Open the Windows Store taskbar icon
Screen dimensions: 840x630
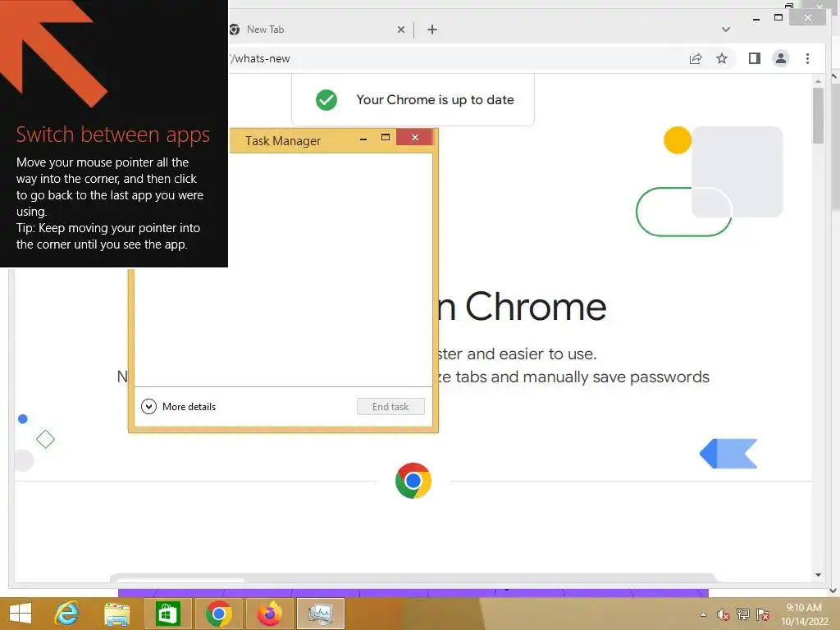click(x=167, y=614)
